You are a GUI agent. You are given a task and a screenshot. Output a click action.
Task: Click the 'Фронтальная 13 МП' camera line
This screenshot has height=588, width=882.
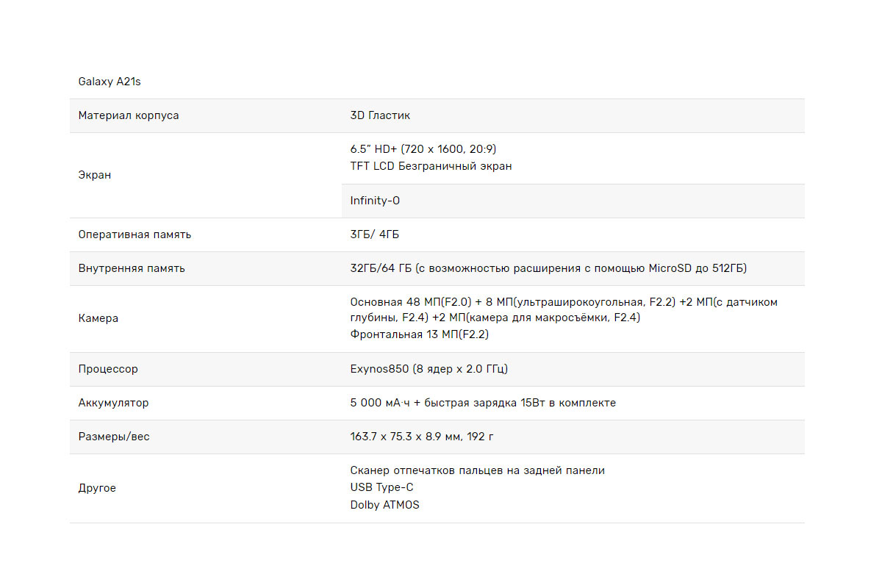click(419, 334)
